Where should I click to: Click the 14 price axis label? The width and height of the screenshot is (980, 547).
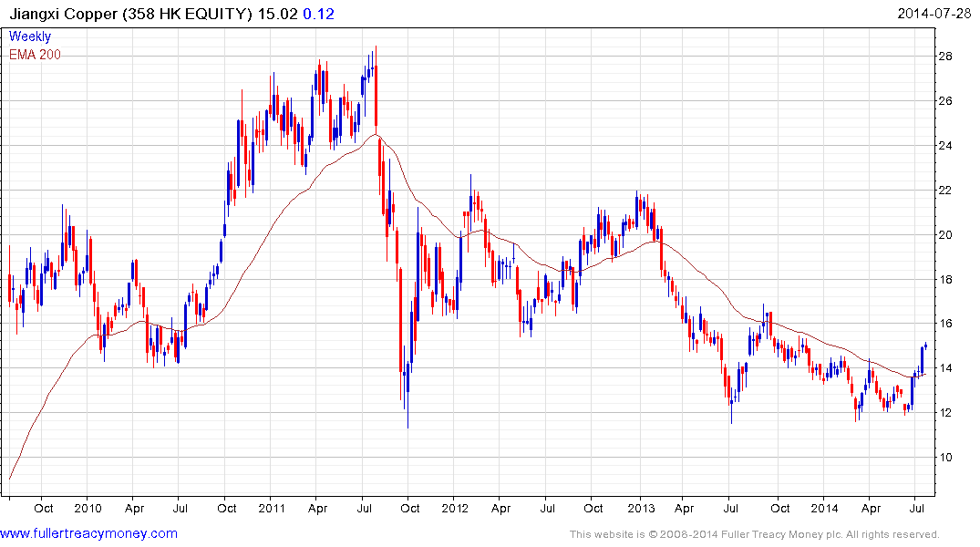point(945,368)
